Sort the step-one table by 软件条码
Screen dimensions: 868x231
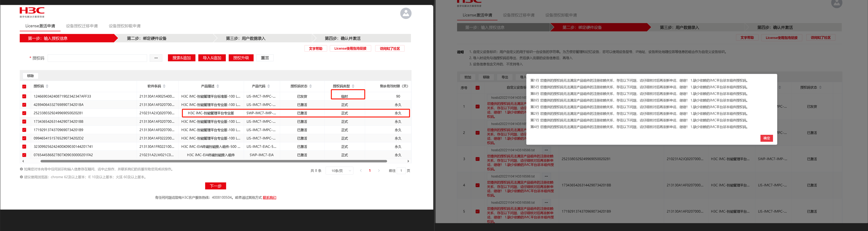[164, 86]
